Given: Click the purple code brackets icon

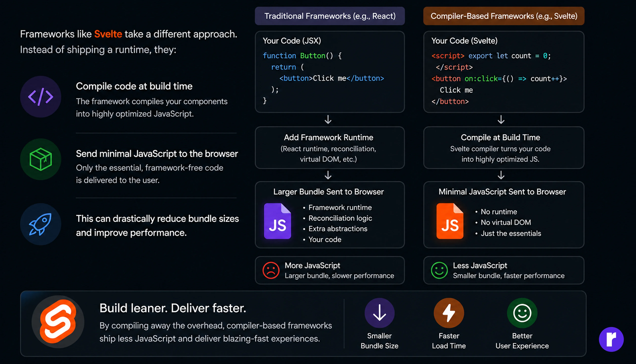Looking at the screenshot, I should 41,97.
